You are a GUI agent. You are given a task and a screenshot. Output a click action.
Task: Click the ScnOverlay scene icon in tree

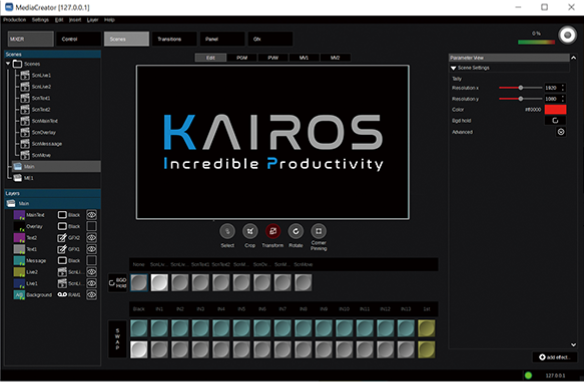(25, 132)
